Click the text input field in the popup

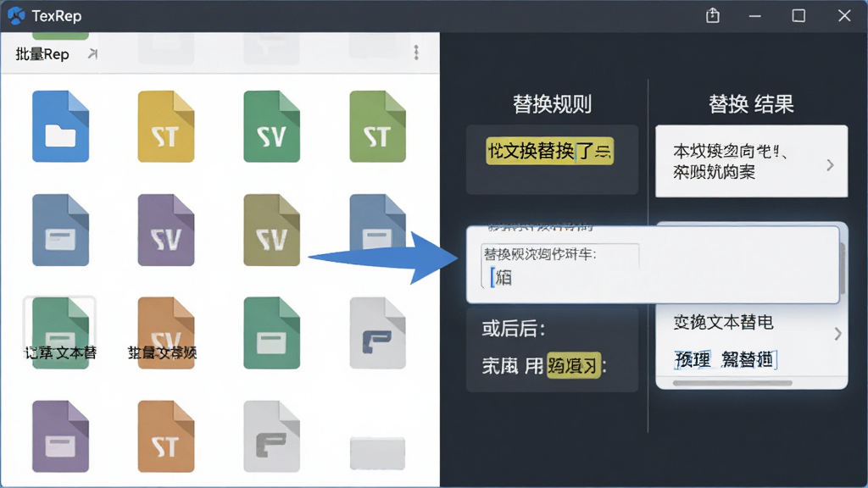[559, 267]
